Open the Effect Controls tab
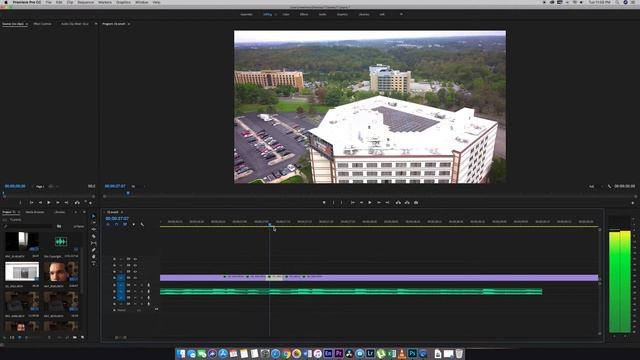Image resolution: width=640 pixels, height=360 pixels. pos(42,24)
